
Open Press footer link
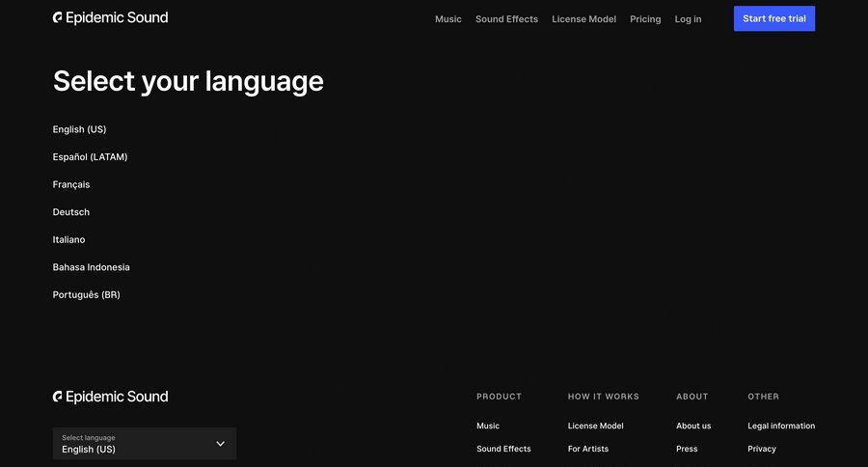pos(687,449)
